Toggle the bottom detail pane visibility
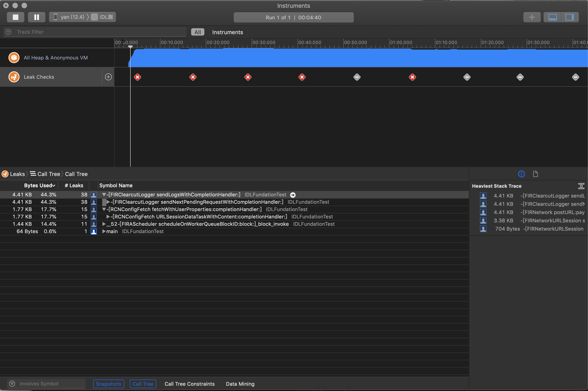 click(x=552, y=17)
